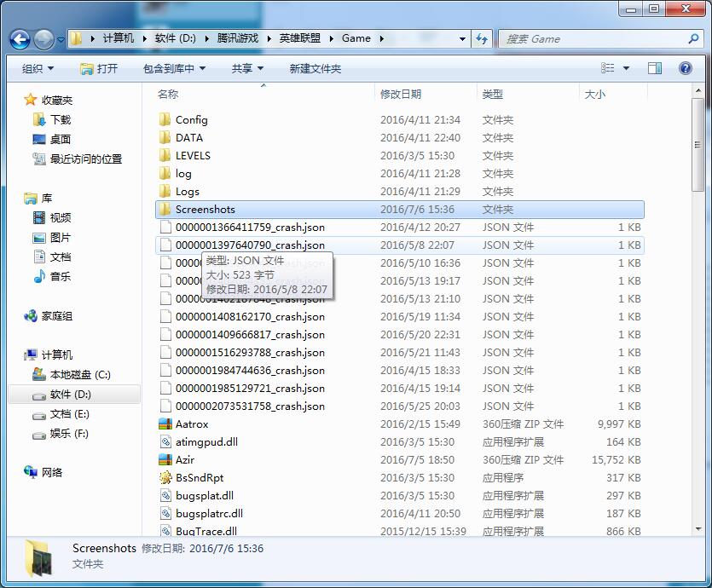Open Help with the question mark icon
The width and height of the screenshot is (712, 588).
click(686, 68)
